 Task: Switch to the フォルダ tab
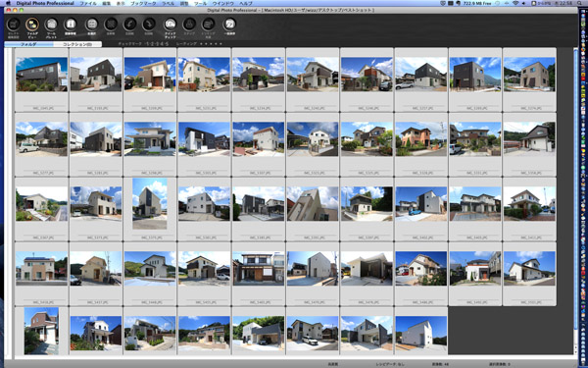coord(28,44)
